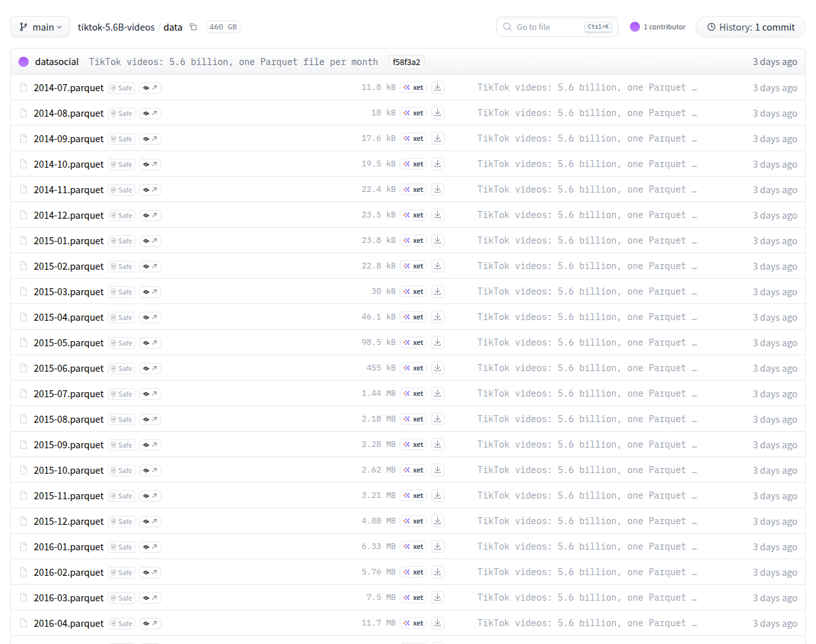Click the xet badge for 2014-08.parquet
Viewport: 816px width, 644px height.
(413, 113)
